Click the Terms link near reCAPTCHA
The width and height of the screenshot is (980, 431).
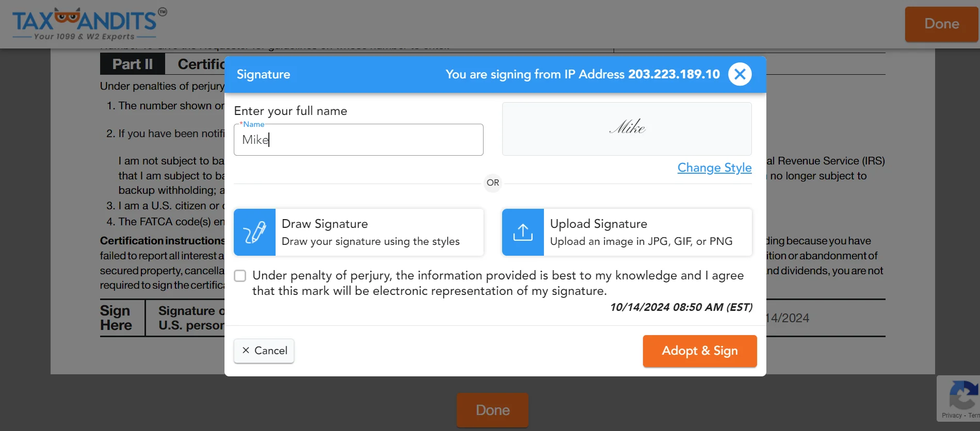pos(973,416)
